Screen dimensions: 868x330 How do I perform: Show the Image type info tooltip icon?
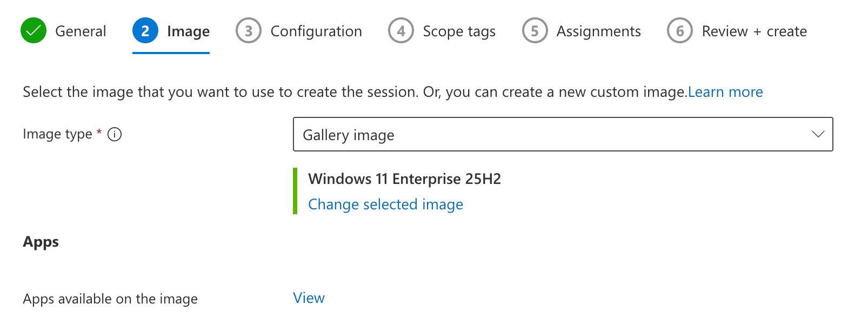tap(115, 134)
